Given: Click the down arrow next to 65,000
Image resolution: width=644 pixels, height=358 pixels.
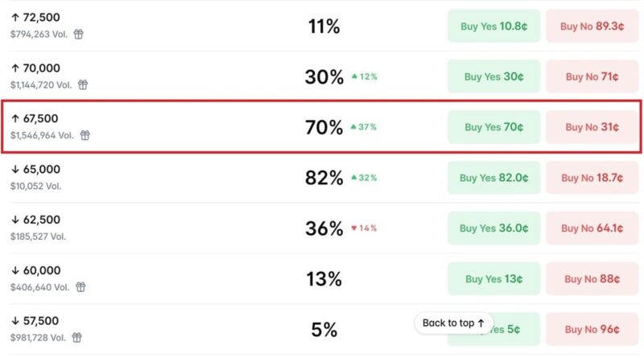Looking at the screenshot, I should coord(15,169).
